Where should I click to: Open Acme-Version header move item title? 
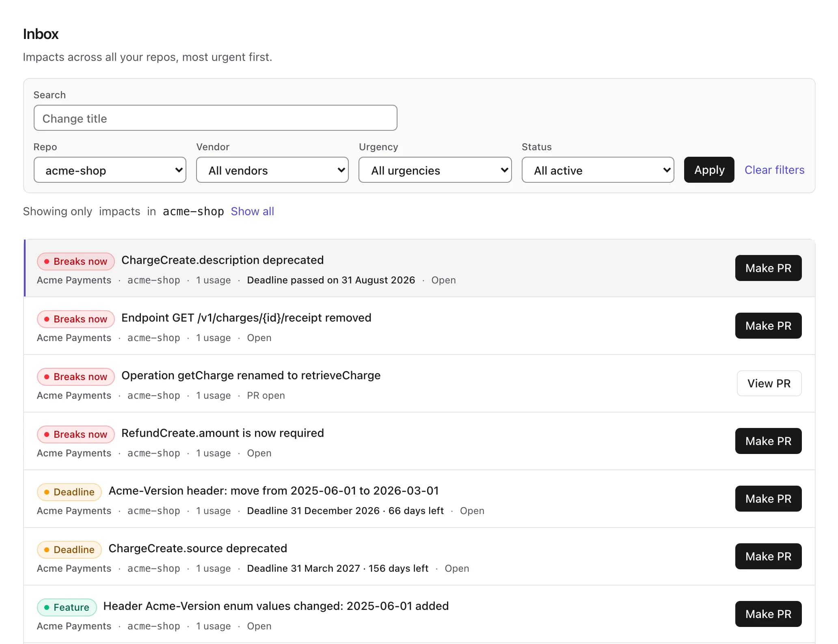click(274, 491)
